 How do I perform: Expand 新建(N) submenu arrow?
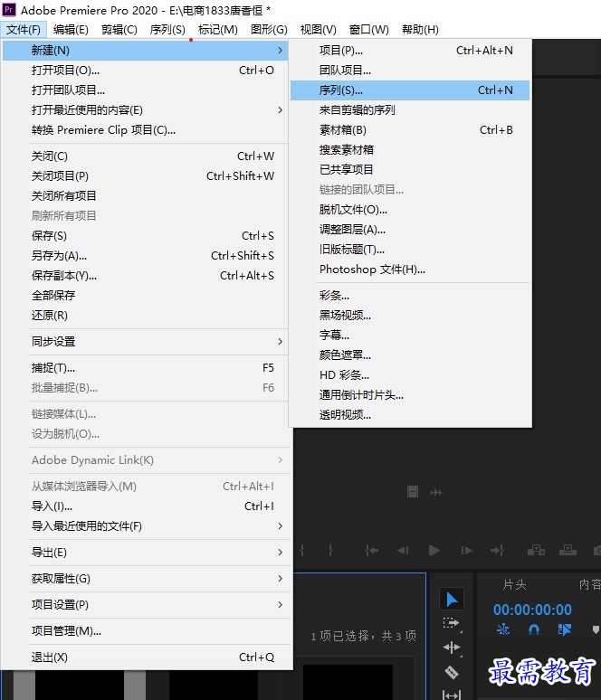click(x=281, y=50)
